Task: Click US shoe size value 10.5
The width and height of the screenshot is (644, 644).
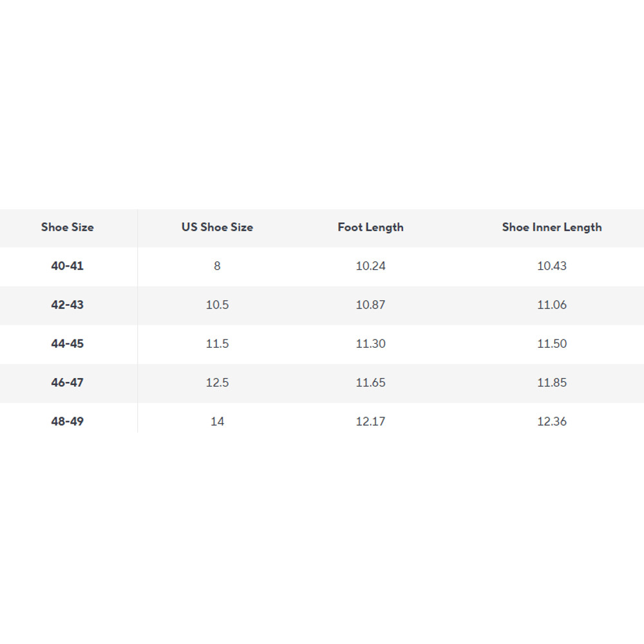Action: pyautogui.click(x=217, y=305)
